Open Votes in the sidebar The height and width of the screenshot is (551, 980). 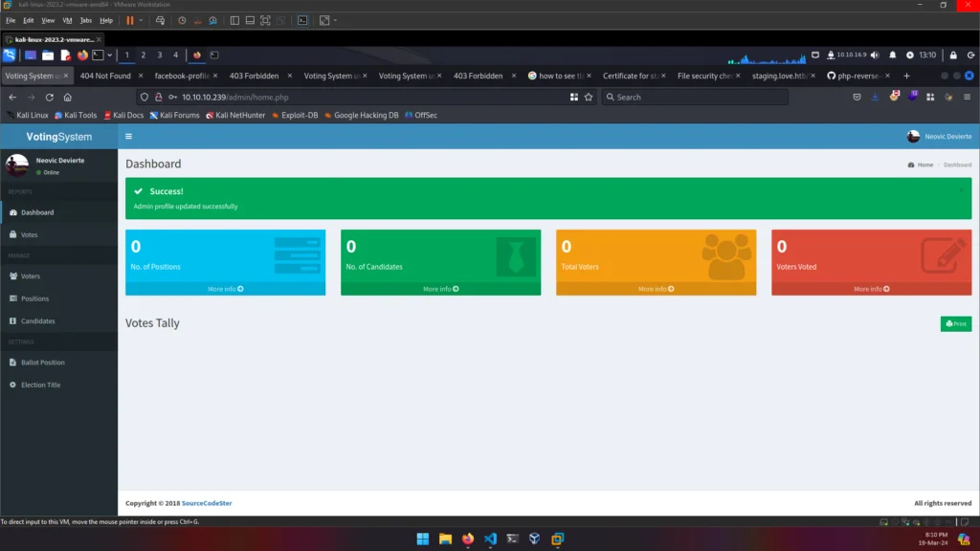[x=58, y=235]
